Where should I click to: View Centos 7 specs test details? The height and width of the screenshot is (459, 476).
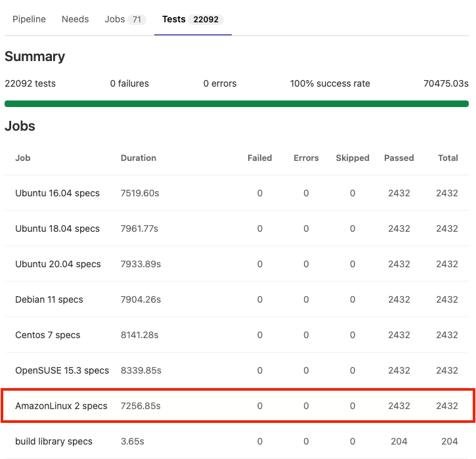[47, 335]
